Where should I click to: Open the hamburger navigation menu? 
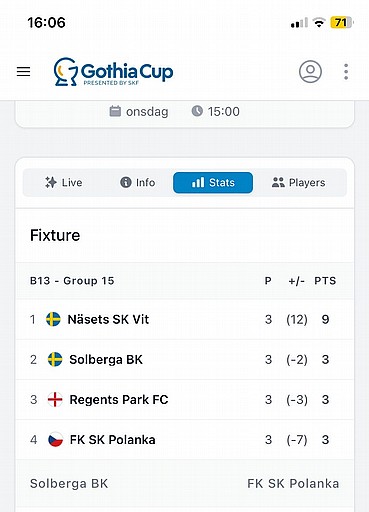pos(23,71)
